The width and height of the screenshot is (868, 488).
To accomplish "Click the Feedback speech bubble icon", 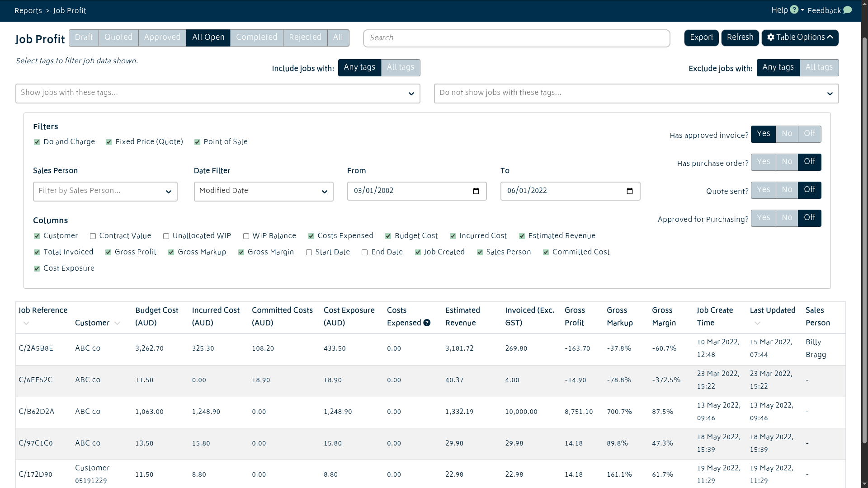I will 848,10.
